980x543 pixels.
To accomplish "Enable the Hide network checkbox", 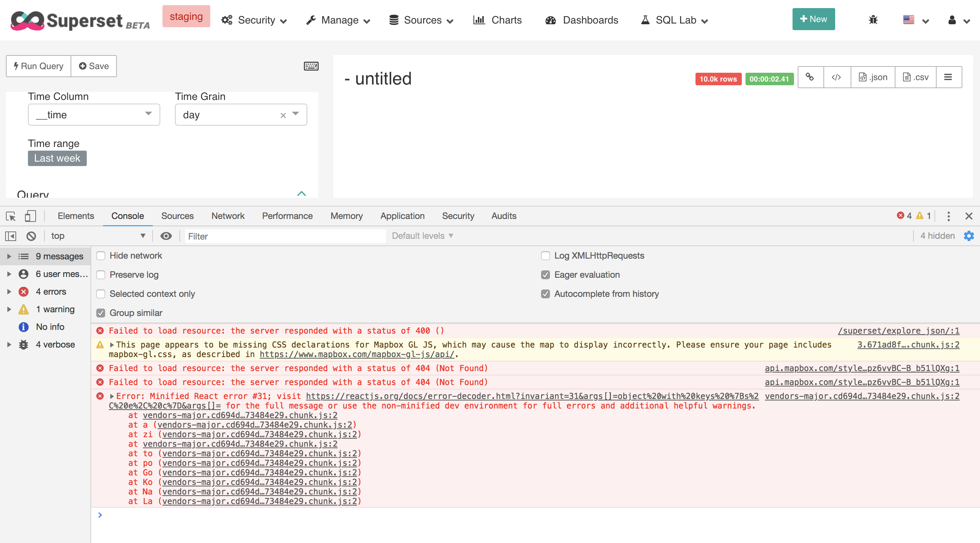I will click(x=100, y=256).
